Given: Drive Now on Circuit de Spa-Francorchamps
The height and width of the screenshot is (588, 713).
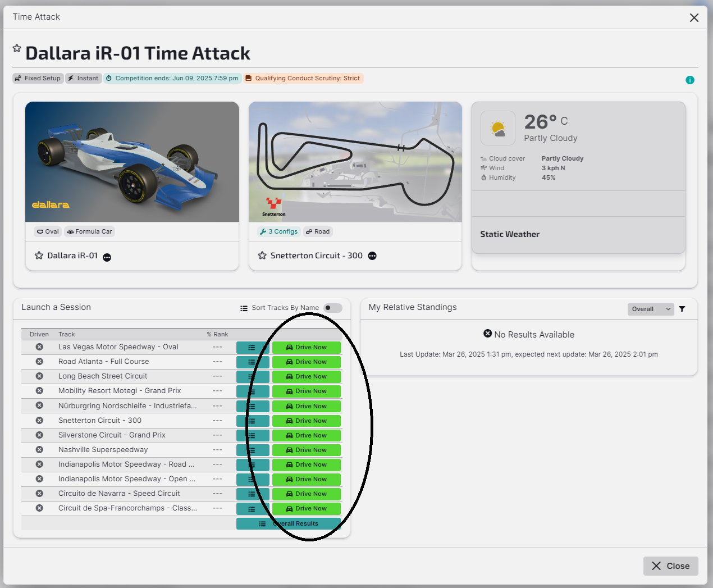Looking at the screenshot, I should 307,509.
